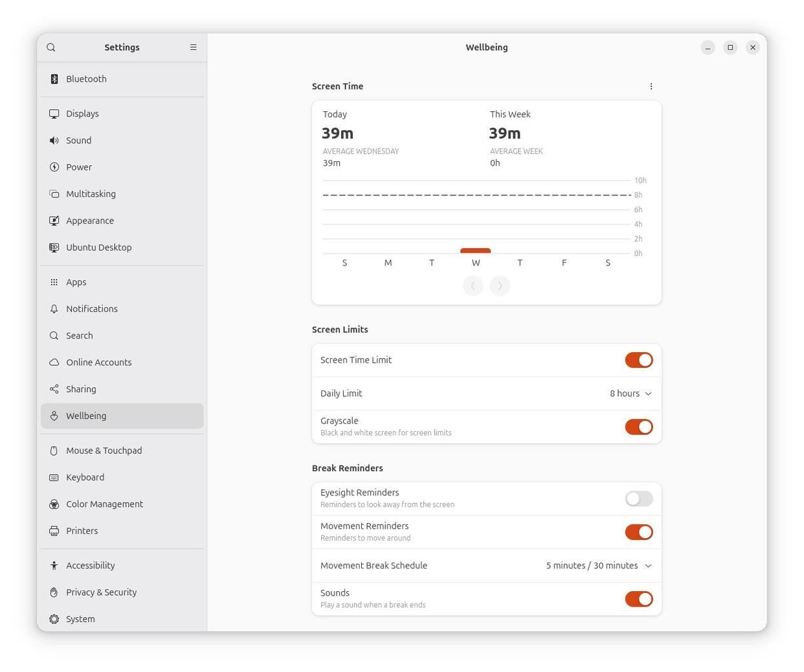Viewport: 804px width, 672px height.
Task: Click the Online Accounts cloud icon
Action: [x=54, y=363]
